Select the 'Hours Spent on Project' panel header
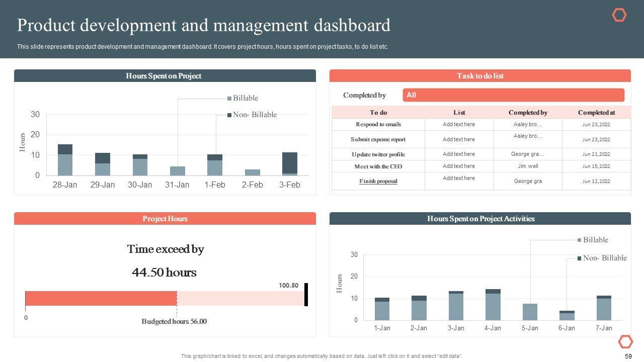Viewport: 644px width, 362px height. tap(165, 76)
